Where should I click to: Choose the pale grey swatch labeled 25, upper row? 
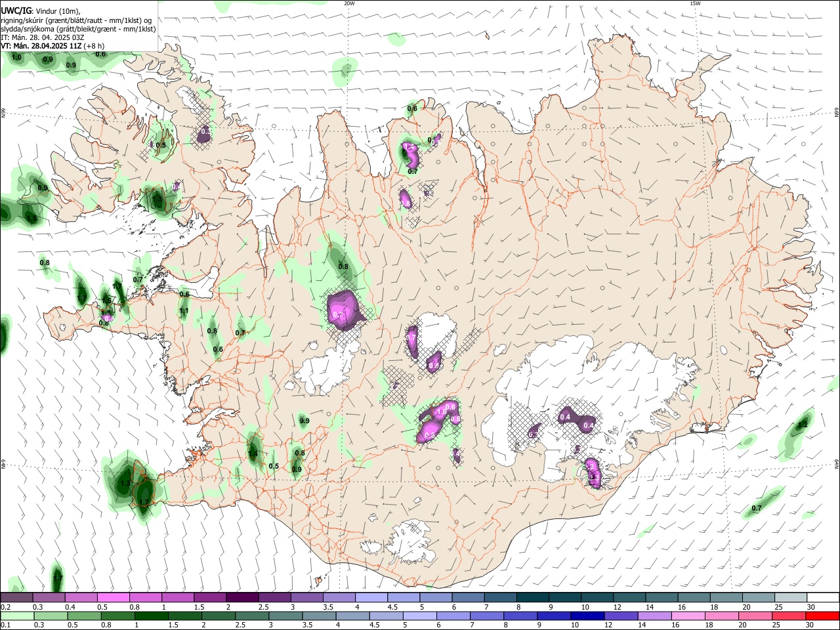tap(790, 598)
